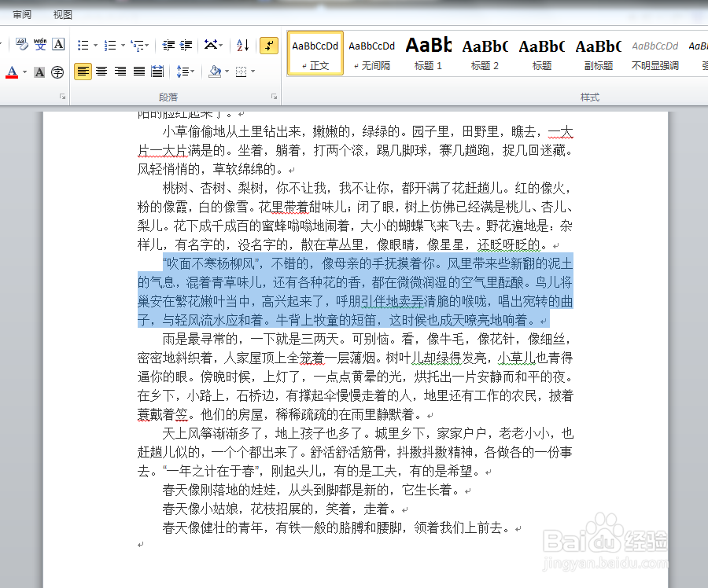Enable center alignment for the paragraph
The image size is (708, 588).
102,72
